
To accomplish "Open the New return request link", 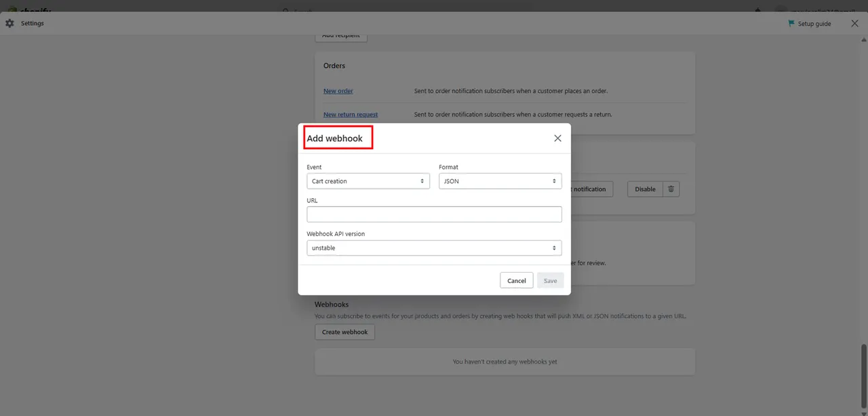I will [x=351, y=115].
